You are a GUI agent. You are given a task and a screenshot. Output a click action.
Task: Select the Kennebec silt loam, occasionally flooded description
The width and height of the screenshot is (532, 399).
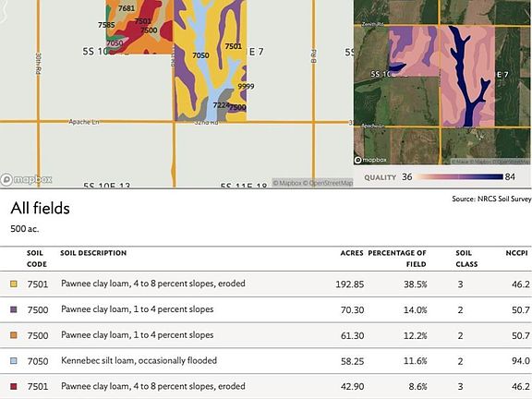139,360
